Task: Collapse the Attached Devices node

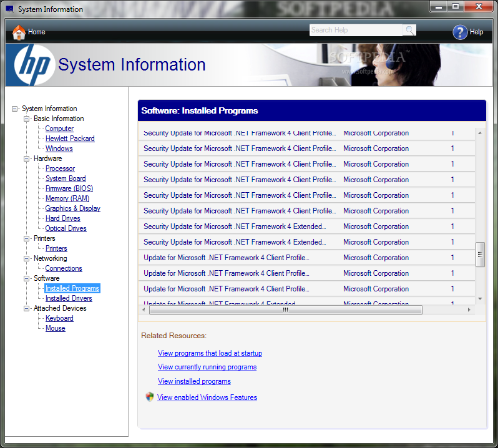Action: [x=27, y=309]
